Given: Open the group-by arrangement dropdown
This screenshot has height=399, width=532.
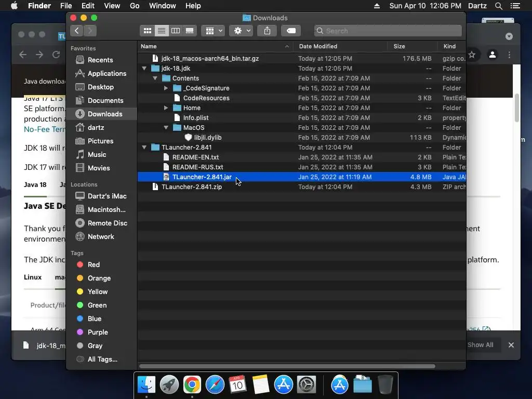Looking at the screenshot, I should click(x=213, y=31).
